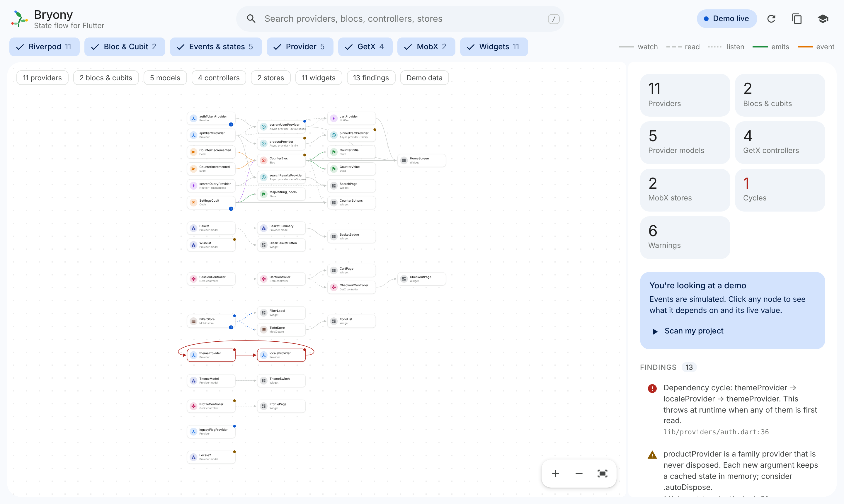
Task: Click the currentUserProvider clock icon
Action: tap(263, 127)
